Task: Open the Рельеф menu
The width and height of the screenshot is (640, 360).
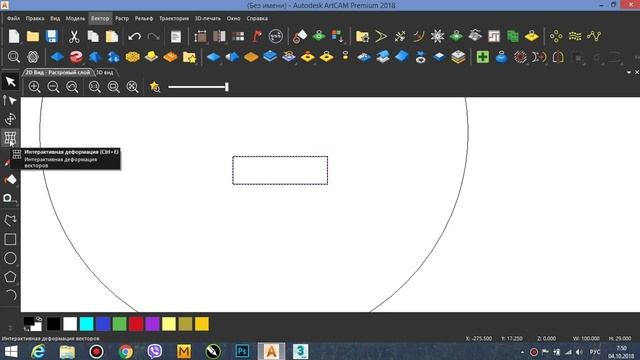Action: tap(144, 18)
